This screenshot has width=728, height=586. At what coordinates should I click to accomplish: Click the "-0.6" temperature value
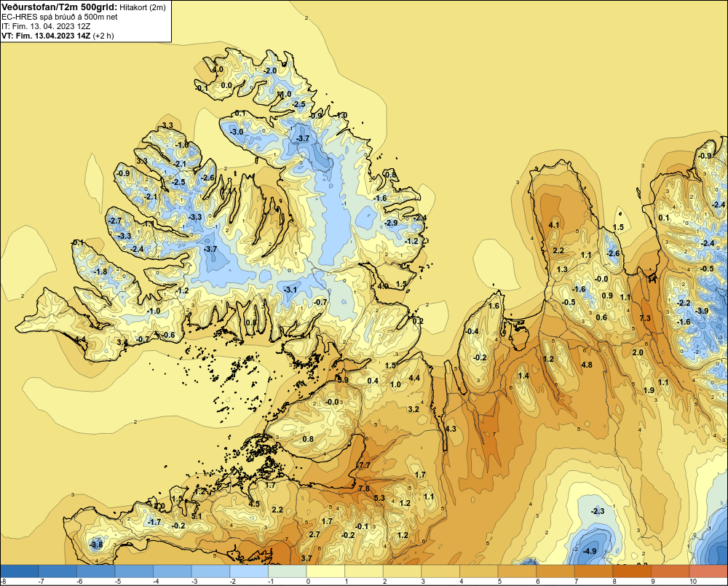point(169,336)
